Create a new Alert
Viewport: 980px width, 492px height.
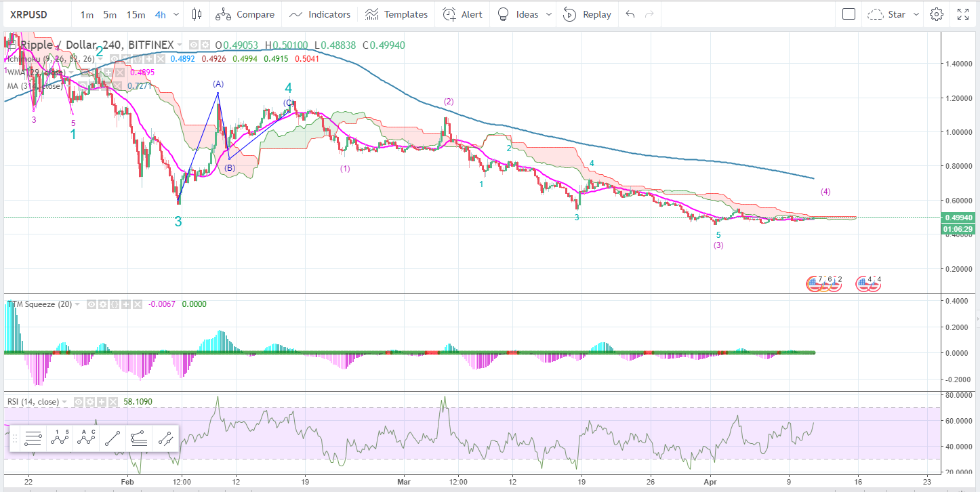click(x=462, y=14)
